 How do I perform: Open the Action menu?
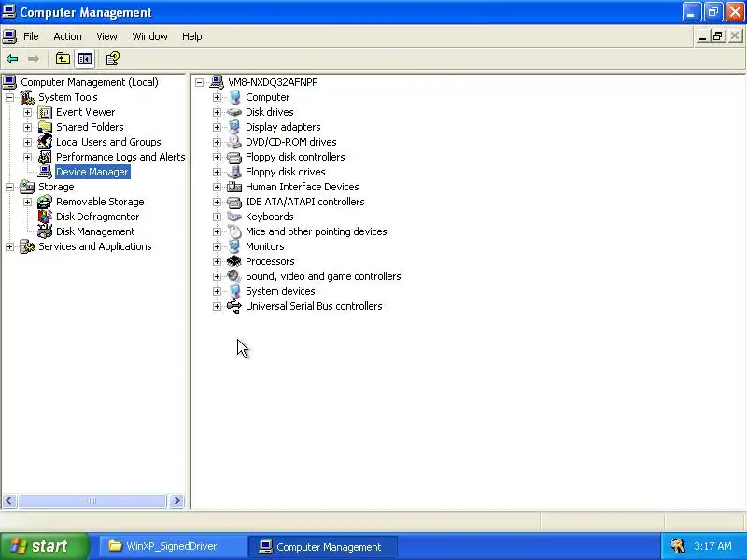(x=67, y=36)
